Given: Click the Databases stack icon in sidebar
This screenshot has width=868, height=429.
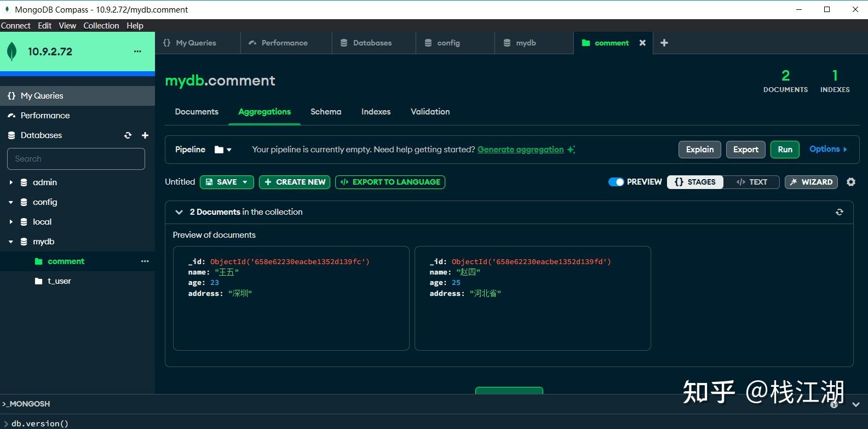Looking at the screenshot, I should click(x=12, y=135).
